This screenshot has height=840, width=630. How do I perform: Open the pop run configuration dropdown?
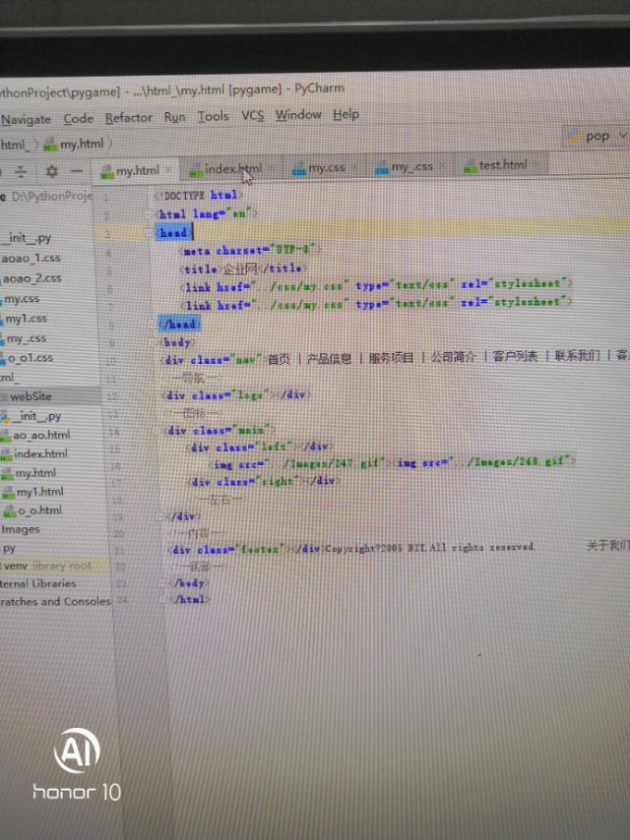597,136
